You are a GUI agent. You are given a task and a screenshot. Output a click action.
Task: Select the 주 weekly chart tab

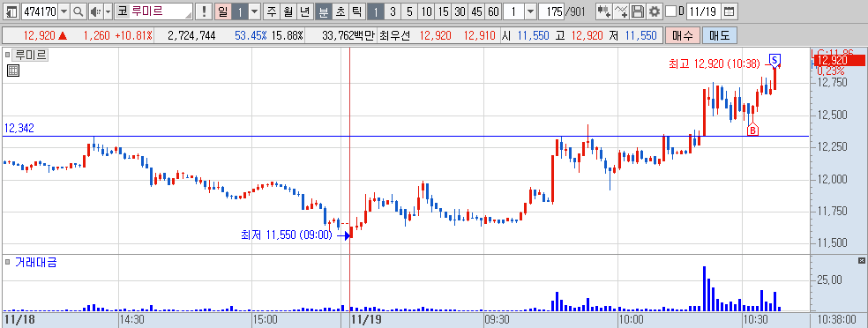(271, 11)
